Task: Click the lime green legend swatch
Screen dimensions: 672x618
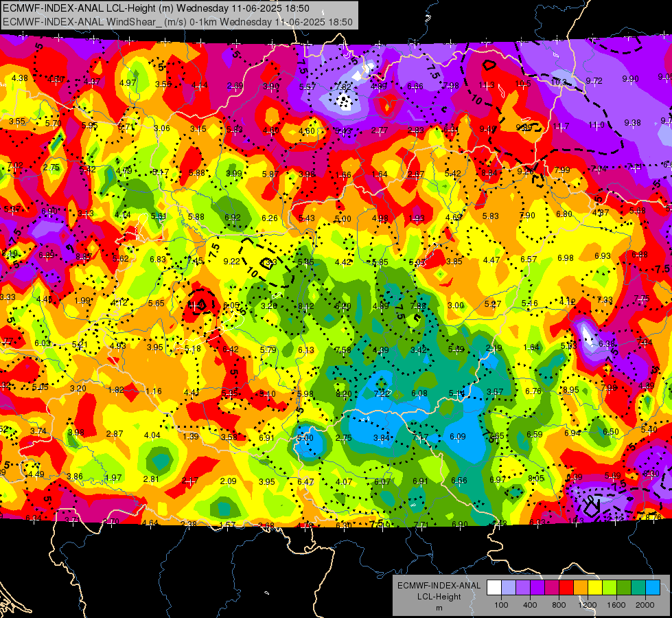Action: pos(610,588)
